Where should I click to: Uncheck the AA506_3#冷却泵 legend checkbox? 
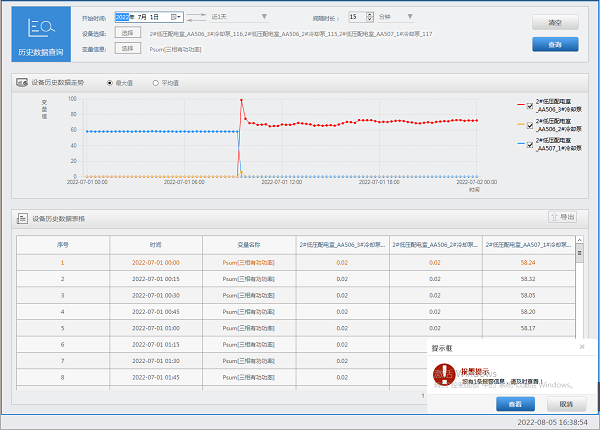tap(530, 104)
